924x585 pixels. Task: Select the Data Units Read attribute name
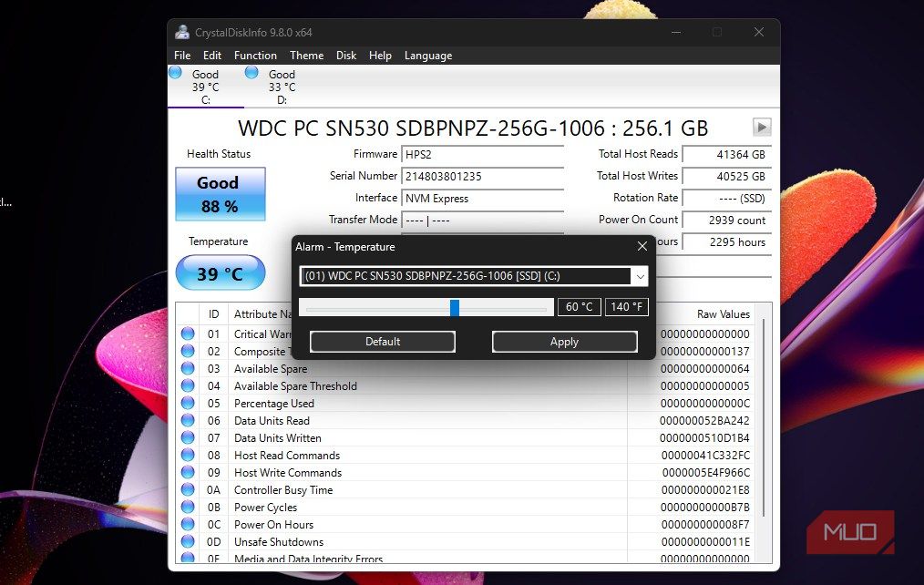pos(272,421)
